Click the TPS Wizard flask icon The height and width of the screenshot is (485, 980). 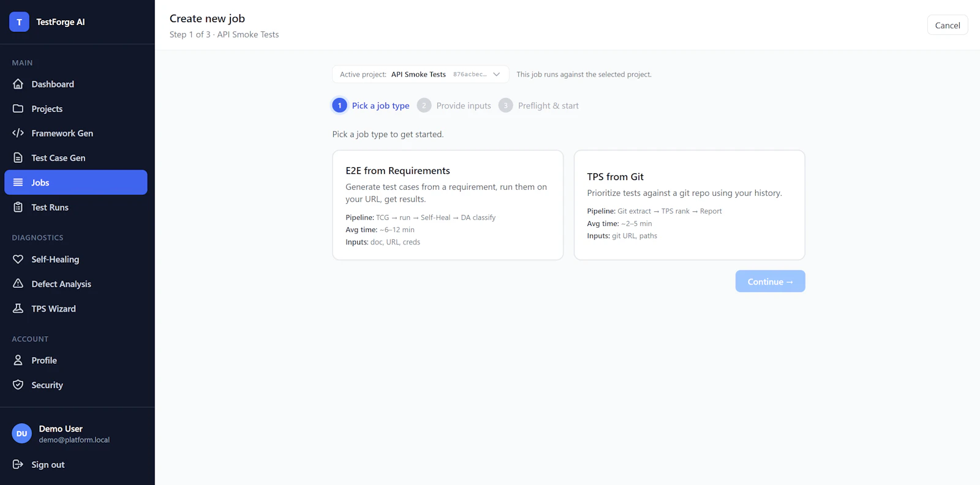point(18,309)
